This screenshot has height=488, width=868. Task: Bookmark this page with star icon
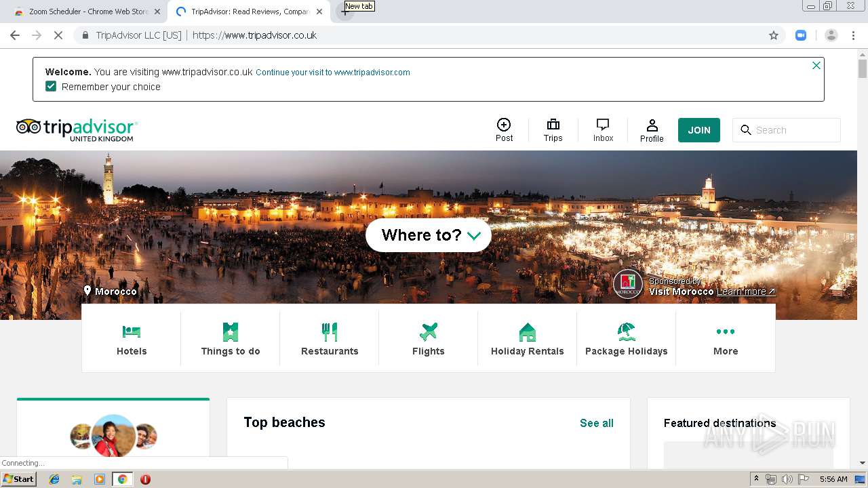pos(774,35)
